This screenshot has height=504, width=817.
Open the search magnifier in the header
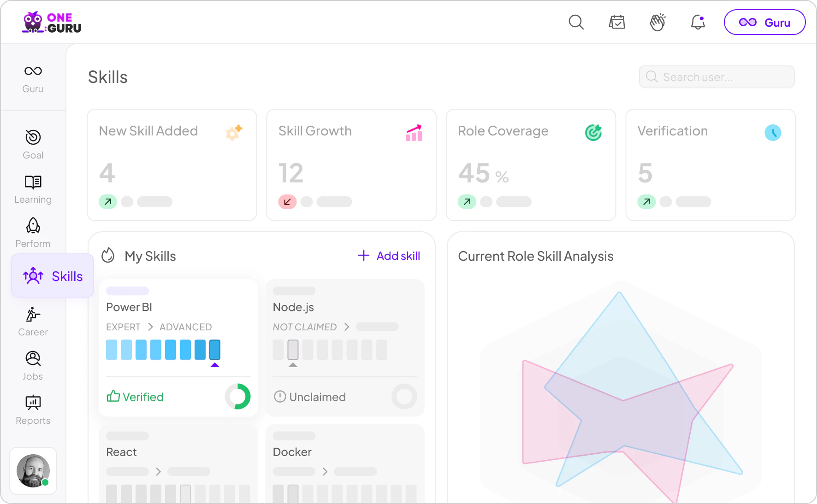pos(576,22)
